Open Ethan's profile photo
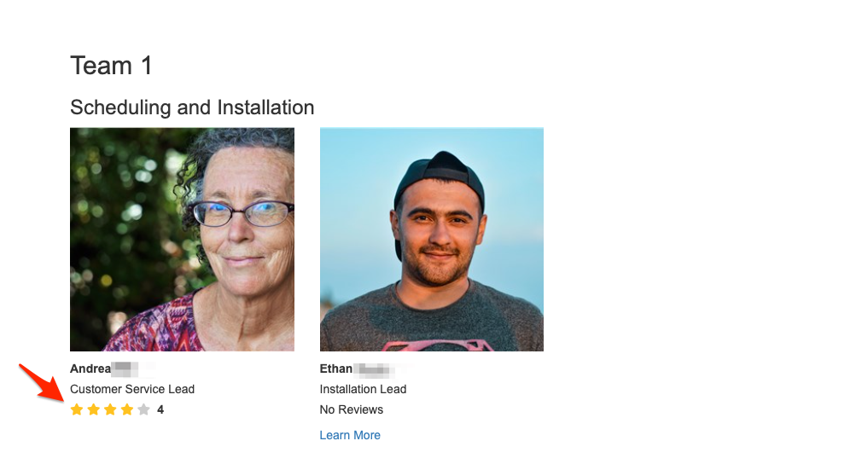 click(431, 240)
